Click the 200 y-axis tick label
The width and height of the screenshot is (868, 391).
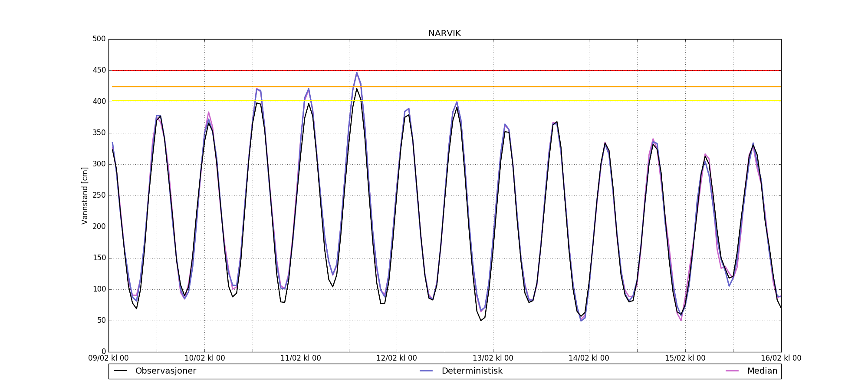(99, 227)
